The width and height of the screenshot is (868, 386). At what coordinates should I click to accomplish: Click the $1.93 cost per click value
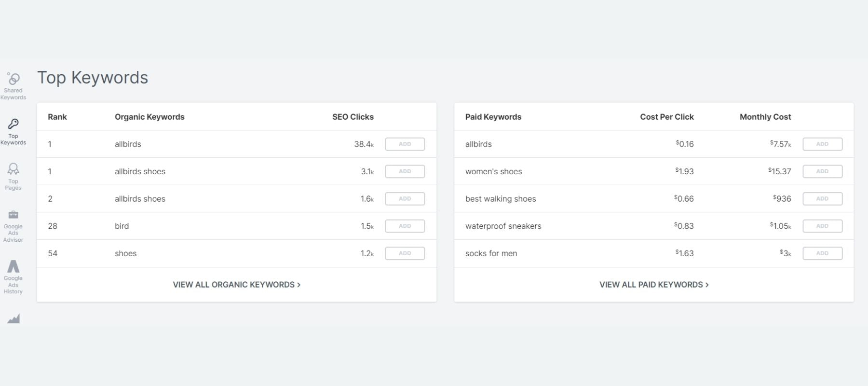(684, 171)
